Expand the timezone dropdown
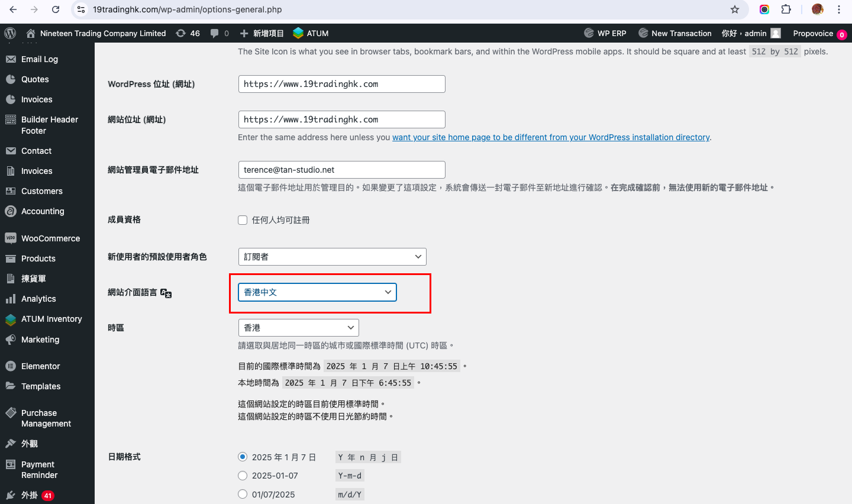 tap(298, 328)
